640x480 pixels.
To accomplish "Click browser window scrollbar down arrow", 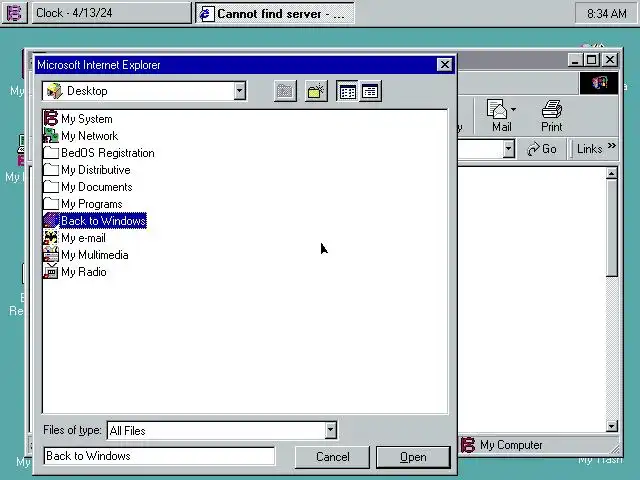I will [611, 426].
